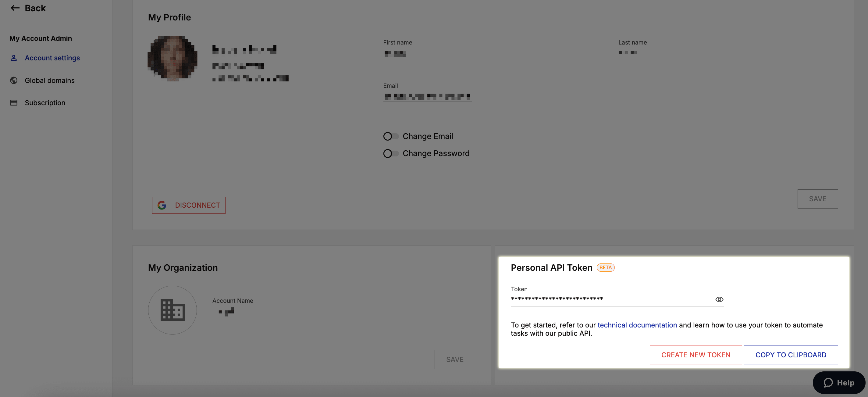Click the Subscription card icon
The image size is (868, 397).
point(13,103)
